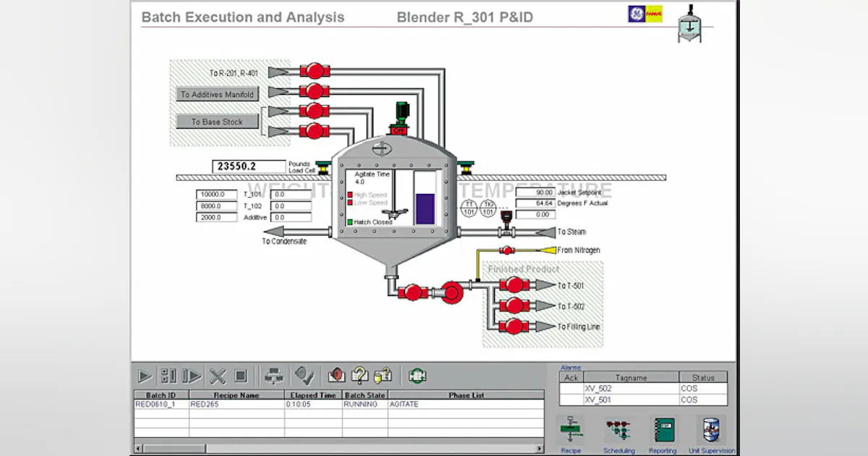Click the stop batch square icon
The height and width of the screenshot is (456, 868).
click(242, 375)
